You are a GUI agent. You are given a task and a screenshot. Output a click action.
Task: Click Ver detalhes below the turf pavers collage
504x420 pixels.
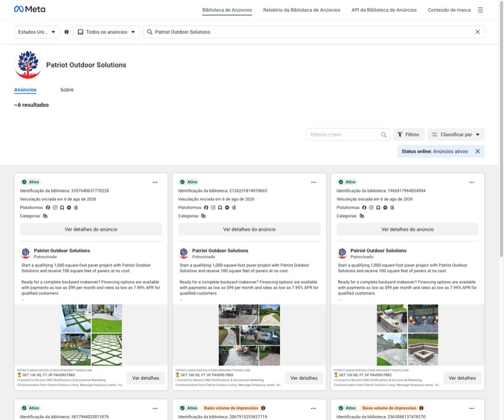(146, 378)
